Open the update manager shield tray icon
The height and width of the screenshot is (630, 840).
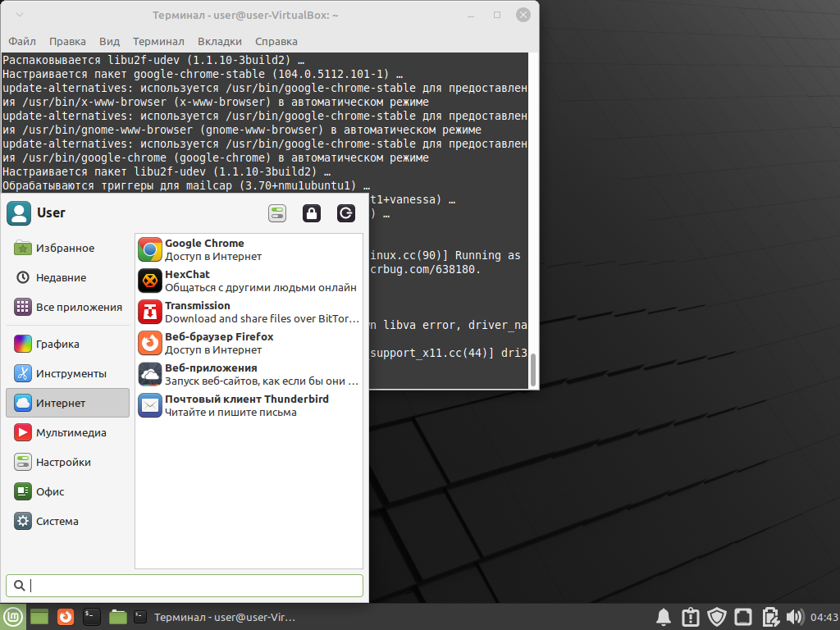point(717,617)
